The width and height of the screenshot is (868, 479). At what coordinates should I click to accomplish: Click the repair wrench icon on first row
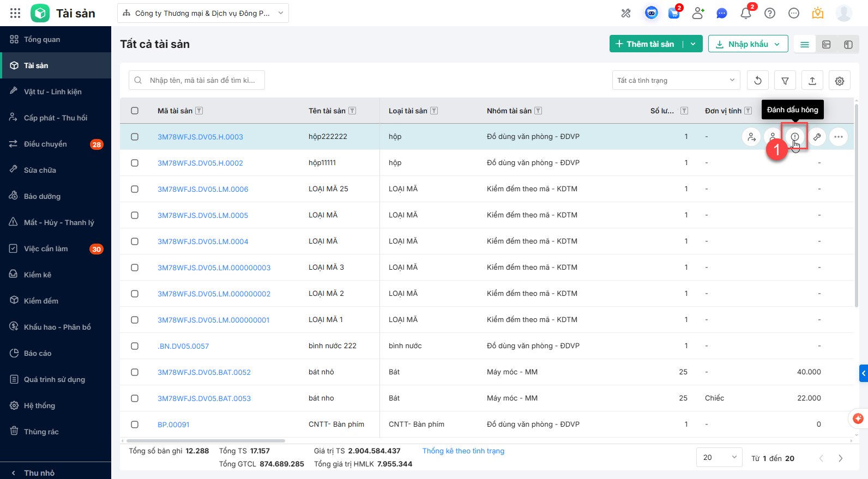point(817,137)
